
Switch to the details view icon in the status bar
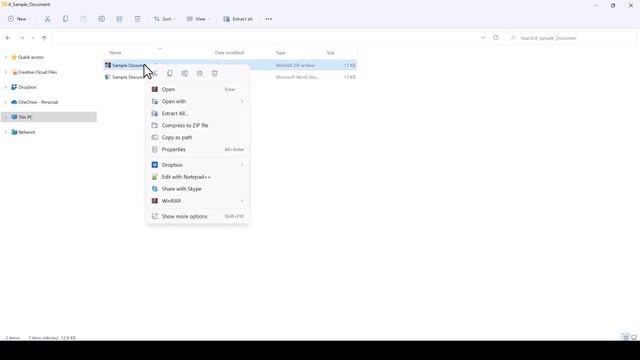[x=625, y=337]
